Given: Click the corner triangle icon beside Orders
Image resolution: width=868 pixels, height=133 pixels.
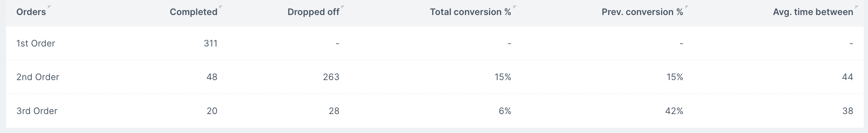Looking at the screenshot, I should pos(49,7).
